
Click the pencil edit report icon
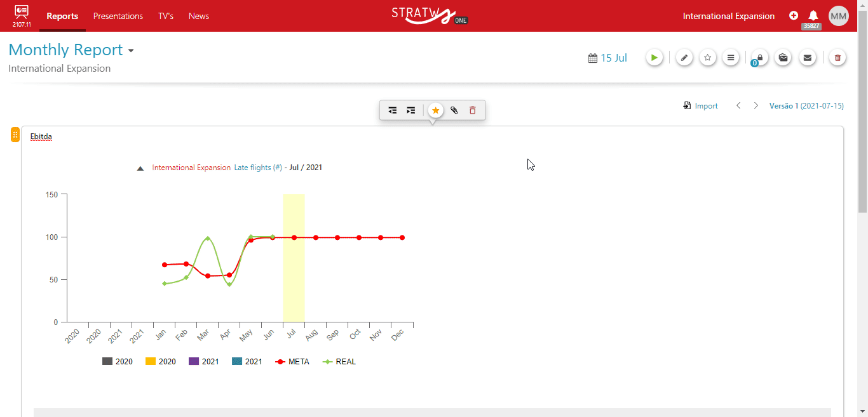coord(684,58)
